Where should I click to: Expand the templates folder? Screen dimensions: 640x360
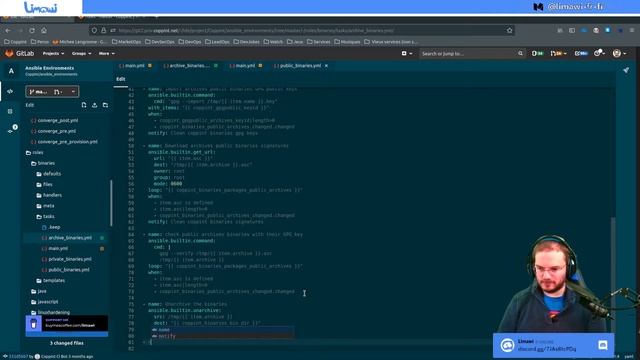tap(51, 280)
